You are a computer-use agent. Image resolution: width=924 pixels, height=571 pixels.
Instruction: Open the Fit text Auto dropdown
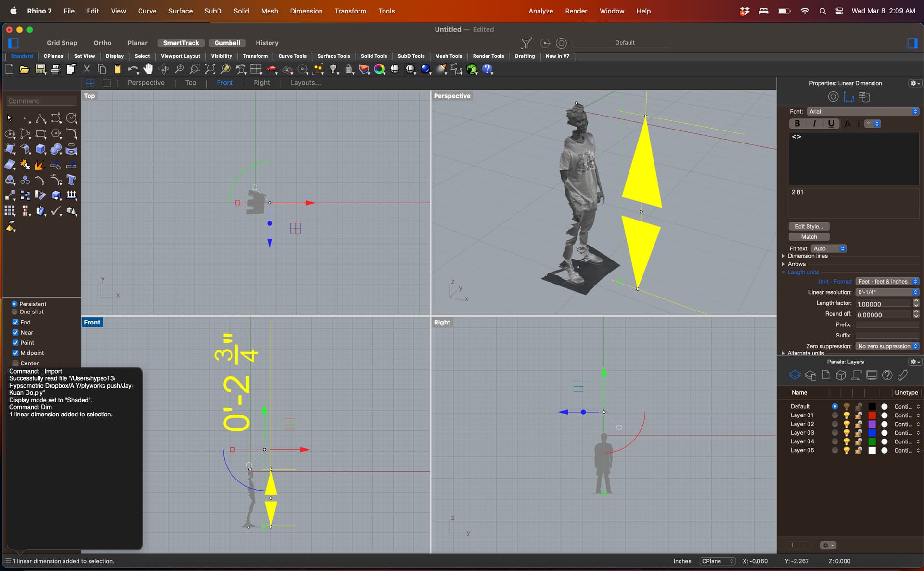coord(829,248)
